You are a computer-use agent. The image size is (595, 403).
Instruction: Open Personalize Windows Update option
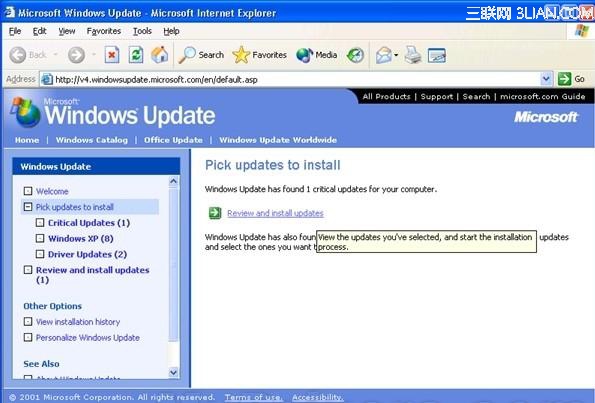click(88, 338)
